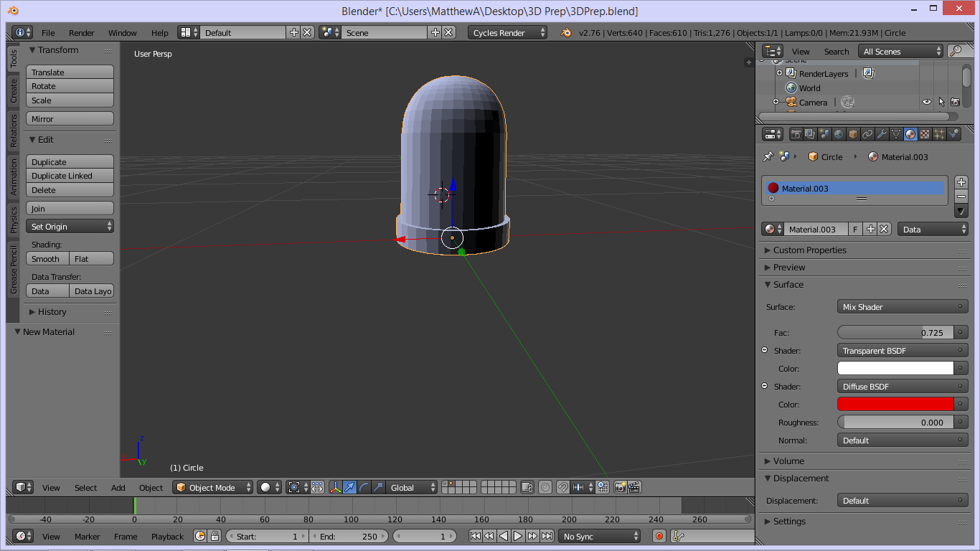Screen dimensions: 980x551
Task: Click the Join button
Action: point(70,208)
